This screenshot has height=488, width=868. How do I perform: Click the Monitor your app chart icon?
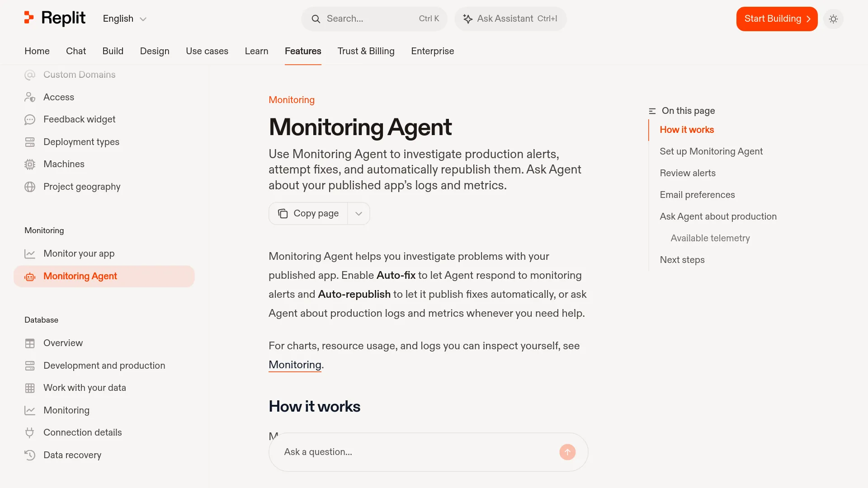tap(30, 254)
